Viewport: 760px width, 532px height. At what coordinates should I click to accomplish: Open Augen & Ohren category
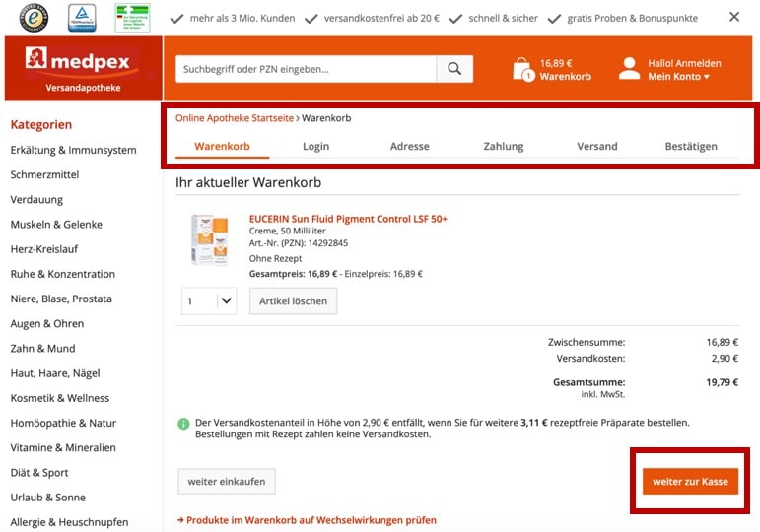47,323
